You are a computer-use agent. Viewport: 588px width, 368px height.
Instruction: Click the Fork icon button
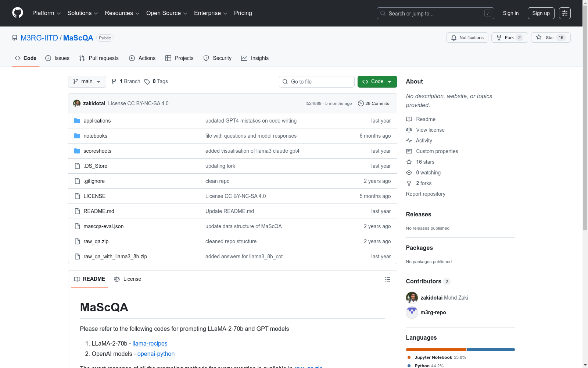click(x=499, y=38)
